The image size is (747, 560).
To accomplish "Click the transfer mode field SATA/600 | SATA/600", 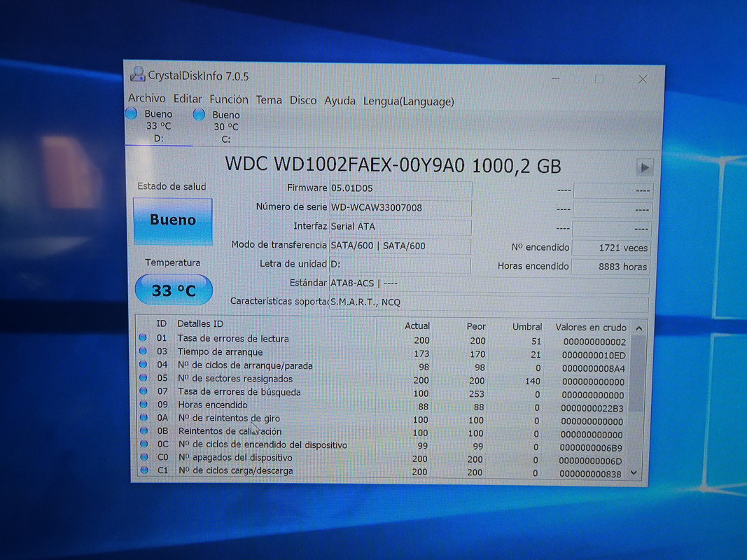I will coord(400,246).
